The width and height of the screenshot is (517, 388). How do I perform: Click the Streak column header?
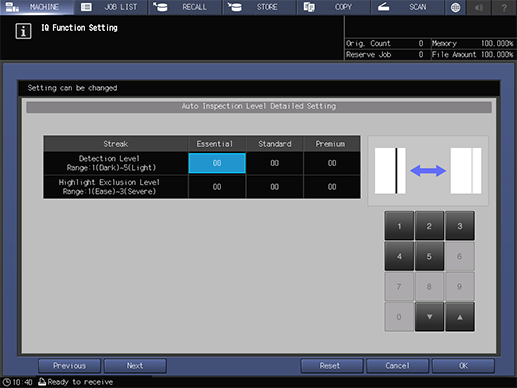pos(116,144)
